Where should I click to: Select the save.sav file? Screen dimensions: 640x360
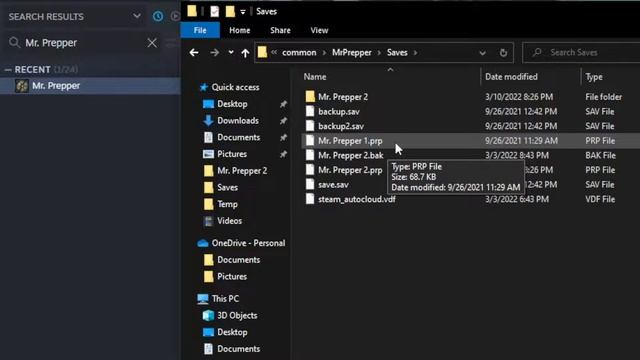click(333, 185)
